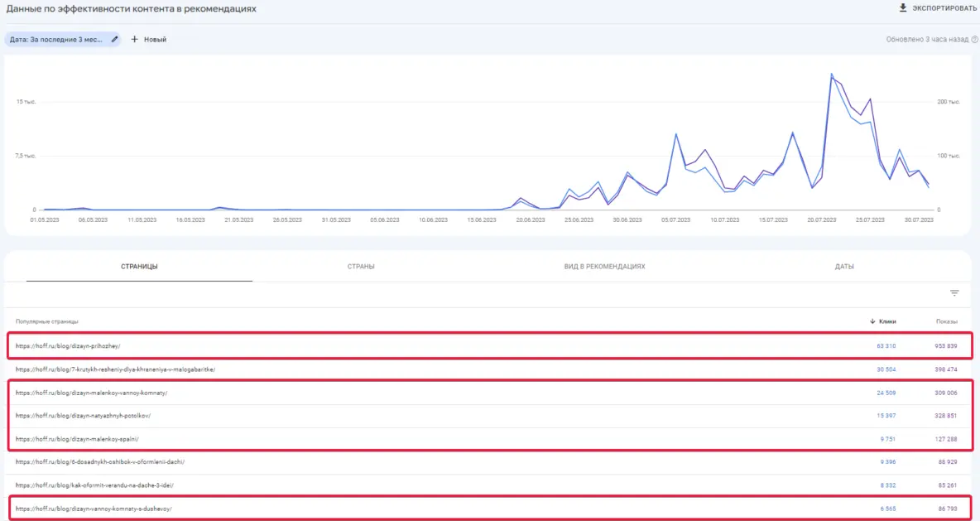The image size is (980, 521).
Task: Click the 6-dosadnykh-oshibok-v-oformlenii-dachi URL
Action: tap(99, 461)
